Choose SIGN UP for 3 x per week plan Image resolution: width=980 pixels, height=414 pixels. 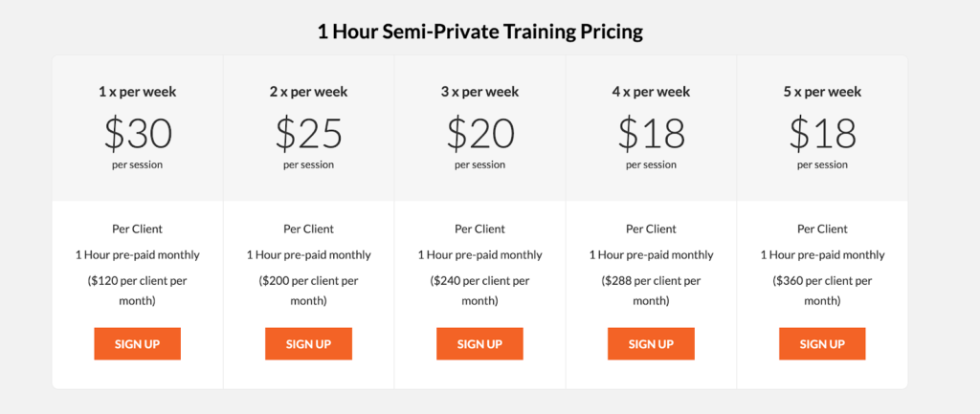click(x=479, y=344)
